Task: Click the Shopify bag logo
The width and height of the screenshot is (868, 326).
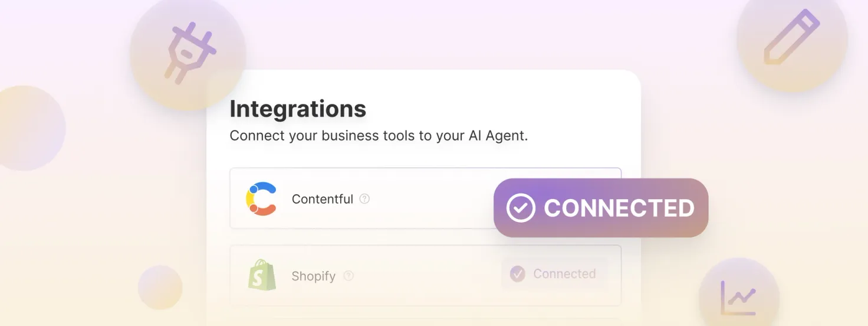Action: tap(262, 275)
